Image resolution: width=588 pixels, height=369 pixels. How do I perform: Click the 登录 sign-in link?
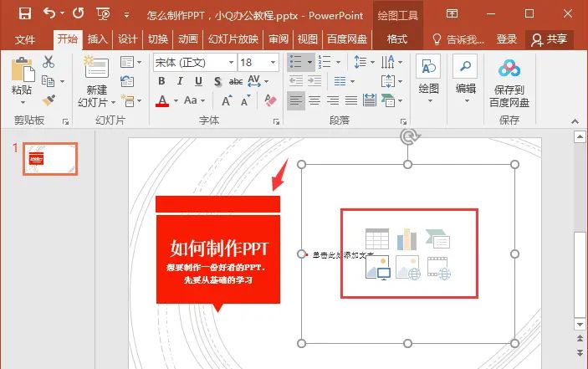click(507, 39)
